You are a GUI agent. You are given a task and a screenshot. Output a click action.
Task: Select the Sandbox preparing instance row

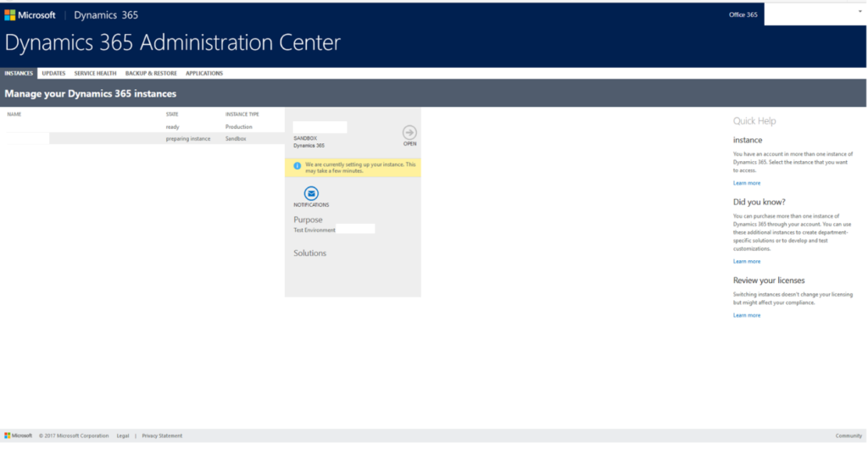[x=145, y=139]
